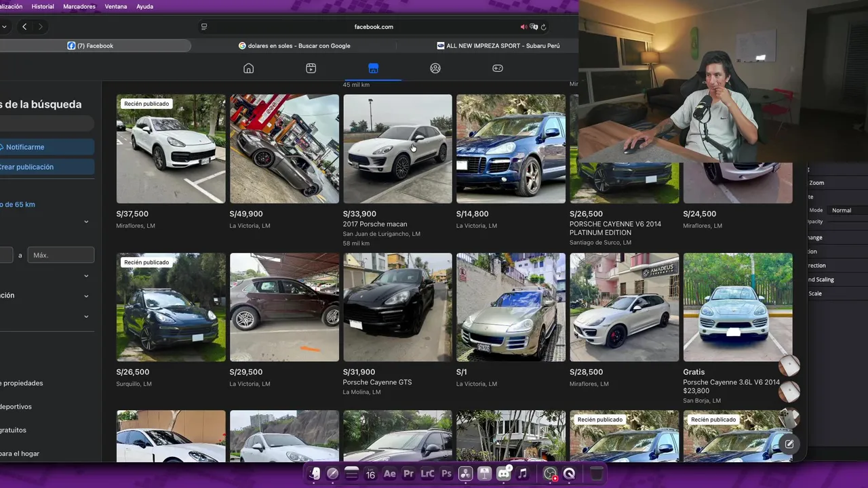This screenshot has width=868, height=488.
Task: Click the S/29,500 price text
Action: point(246,372)
